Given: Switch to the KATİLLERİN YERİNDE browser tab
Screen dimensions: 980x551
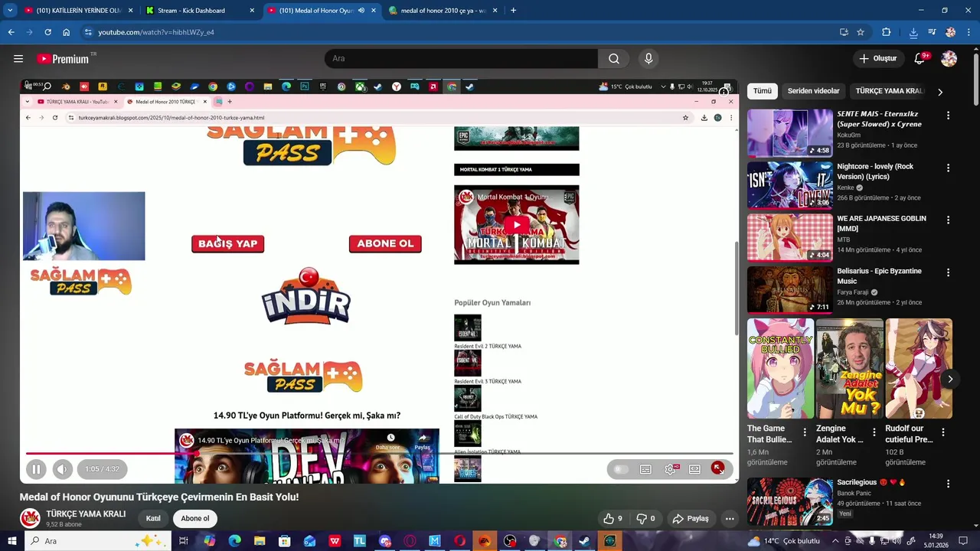Looking at the screenshot, I should 77,11.
